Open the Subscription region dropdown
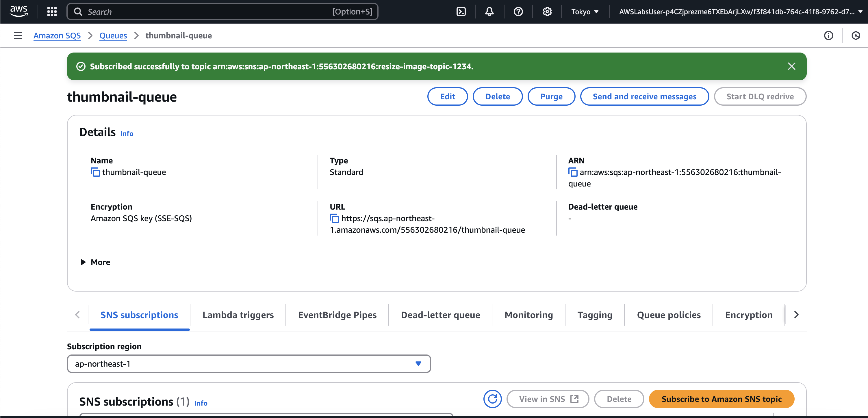This screenshot has width=868, height=418. [249, 364]
